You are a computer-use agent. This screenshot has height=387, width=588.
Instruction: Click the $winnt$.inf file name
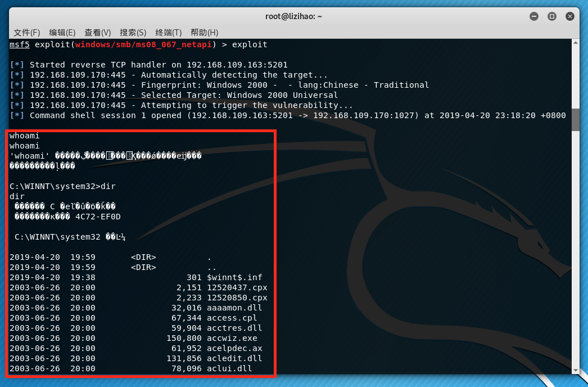click(x=235, y=278)
